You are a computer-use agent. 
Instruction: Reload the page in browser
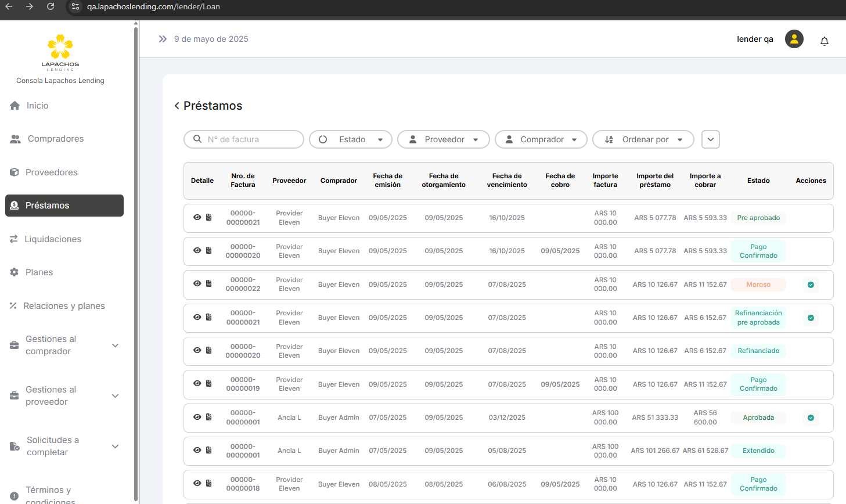(51, 6)
